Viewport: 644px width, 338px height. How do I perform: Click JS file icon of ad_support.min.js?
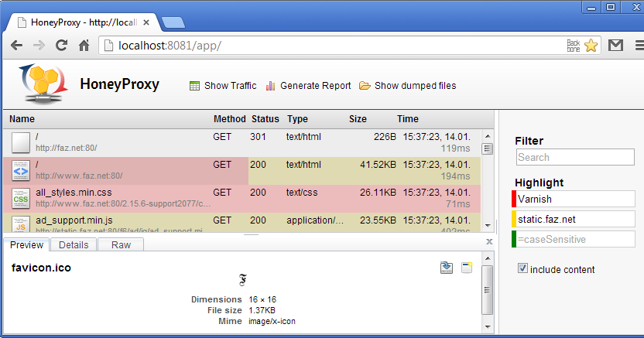pos(21,224)
